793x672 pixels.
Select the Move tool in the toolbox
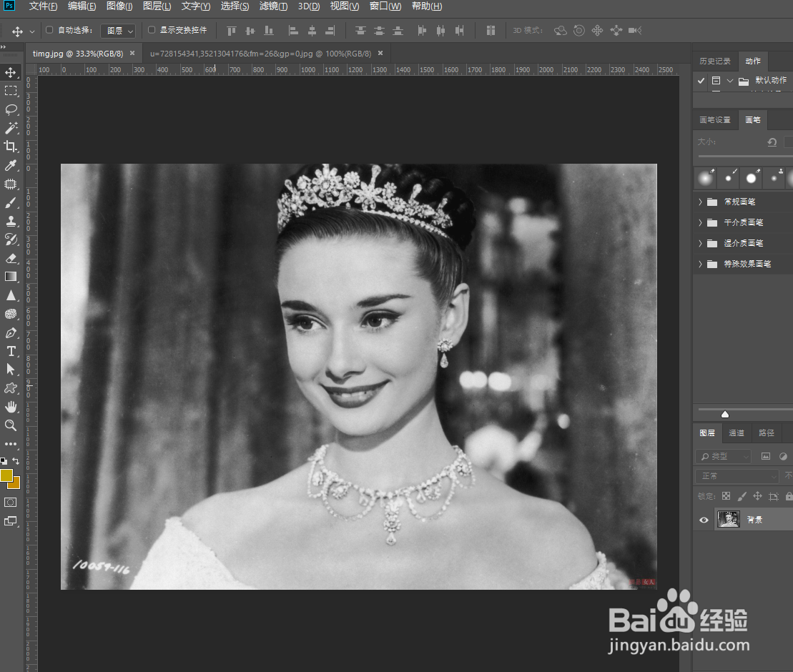pyautogui.click(x=11, y=72)
